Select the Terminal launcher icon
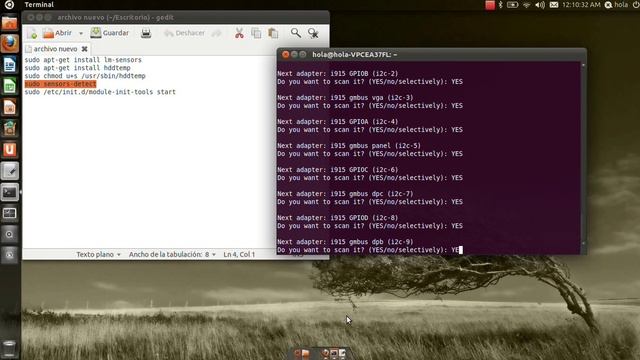The image size is (640, 360). pyautogui.click(x=10, y=192)
